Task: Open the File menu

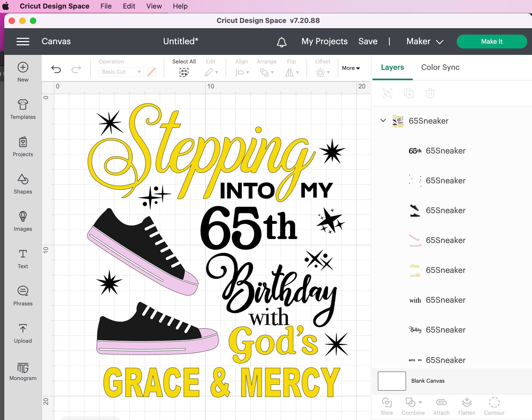Action: click(x=106, y=6)
